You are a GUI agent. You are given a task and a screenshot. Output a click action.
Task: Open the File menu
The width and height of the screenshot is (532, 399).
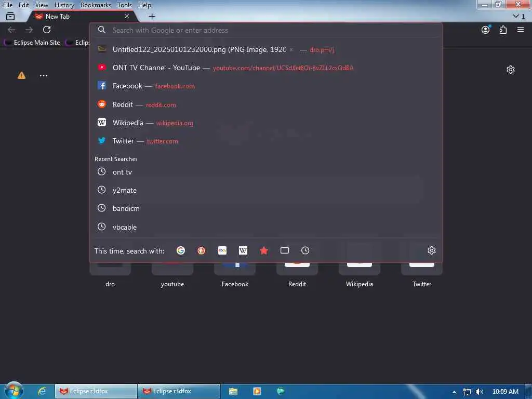coord(7,5)
